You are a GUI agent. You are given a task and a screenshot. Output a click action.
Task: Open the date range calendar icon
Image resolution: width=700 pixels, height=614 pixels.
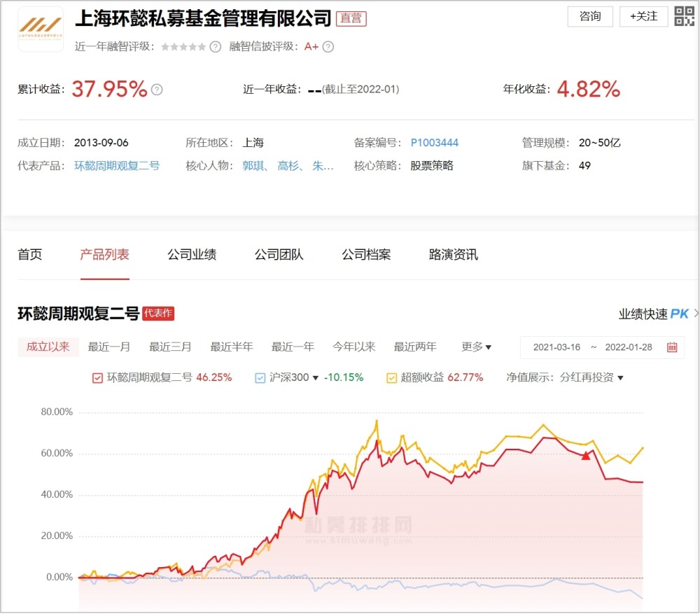pos(672,347)
